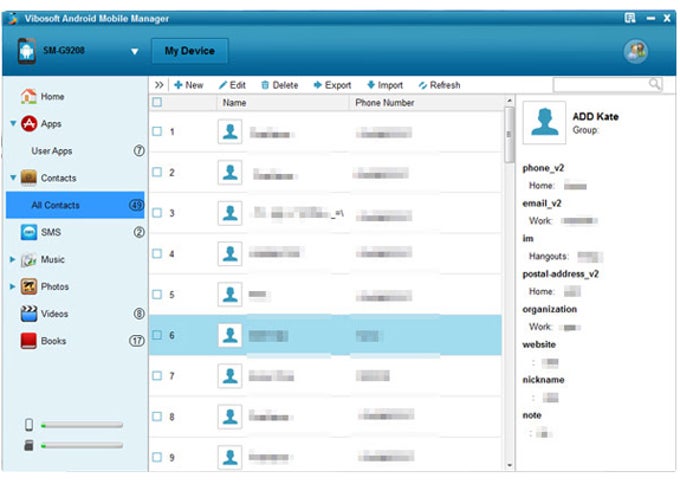680x497 pixels.
Task: Check the box for contact 8
Action: [157, 416]
